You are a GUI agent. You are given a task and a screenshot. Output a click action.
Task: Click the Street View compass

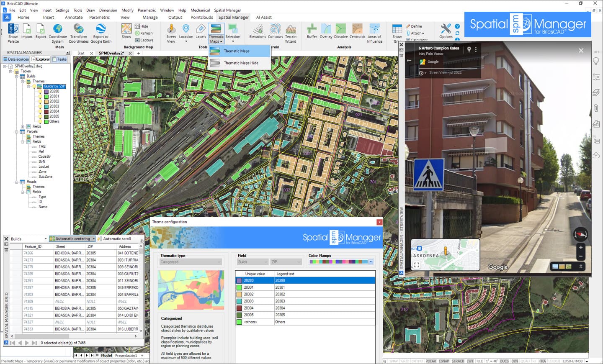580,234
